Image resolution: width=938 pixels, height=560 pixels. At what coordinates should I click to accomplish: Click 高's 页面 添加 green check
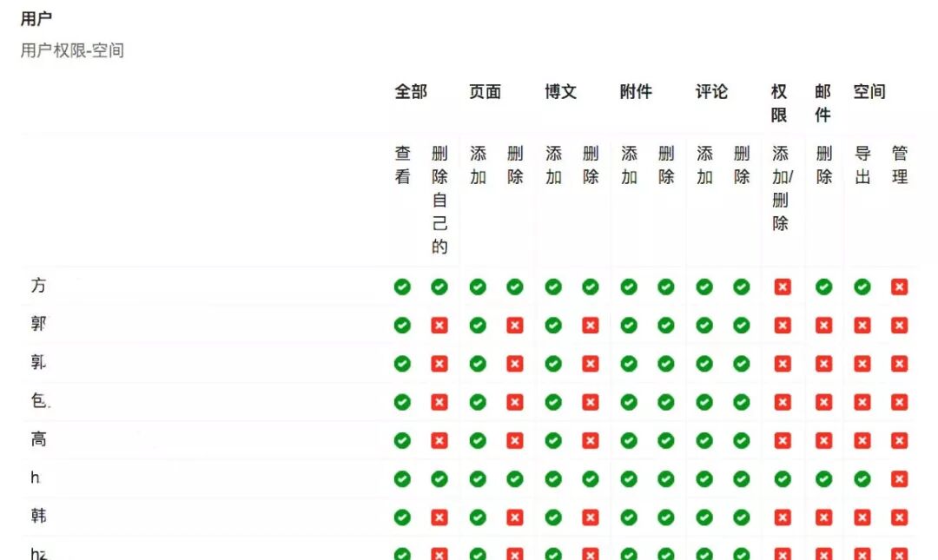pos(478,440)
